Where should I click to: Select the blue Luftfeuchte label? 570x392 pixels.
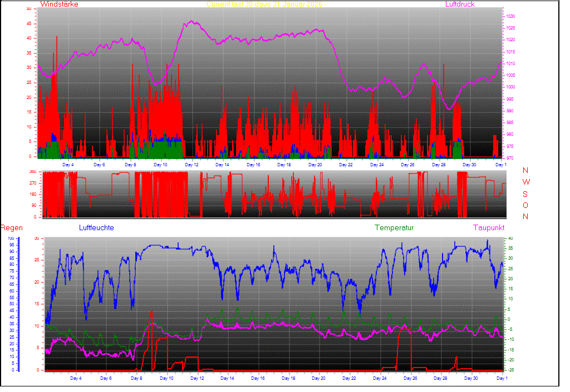point(96,228)
